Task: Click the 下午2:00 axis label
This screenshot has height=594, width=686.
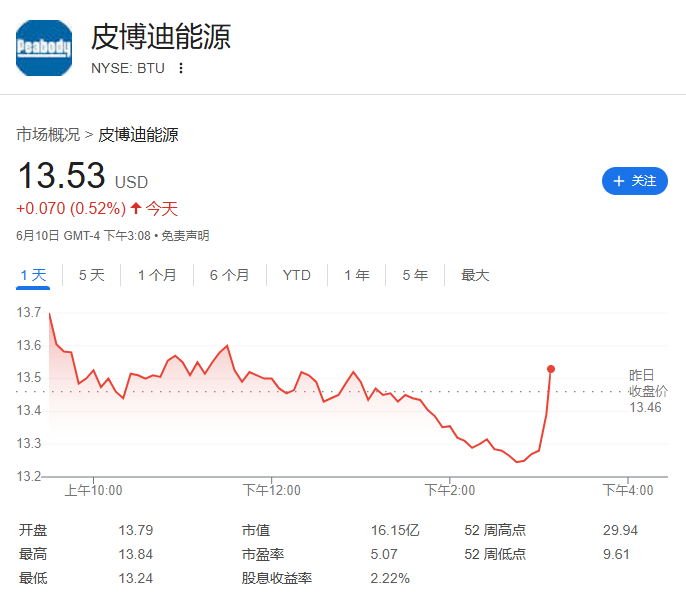Action: [450, 490]
